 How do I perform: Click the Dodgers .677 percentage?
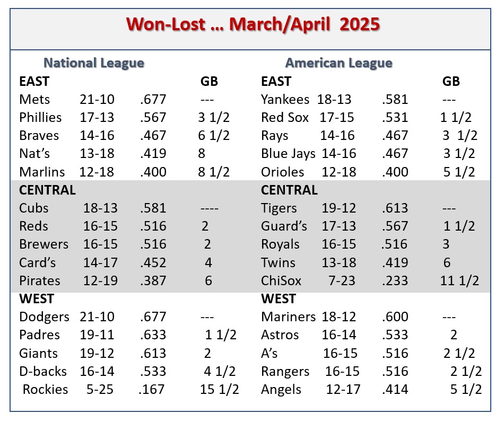click(153, 317)
